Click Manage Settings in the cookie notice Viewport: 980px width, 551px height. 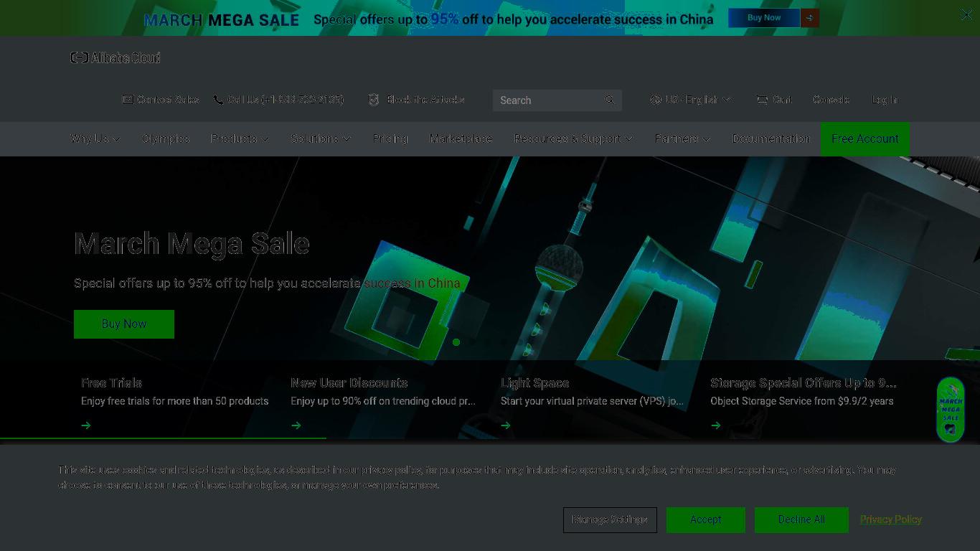click(610, 519)
